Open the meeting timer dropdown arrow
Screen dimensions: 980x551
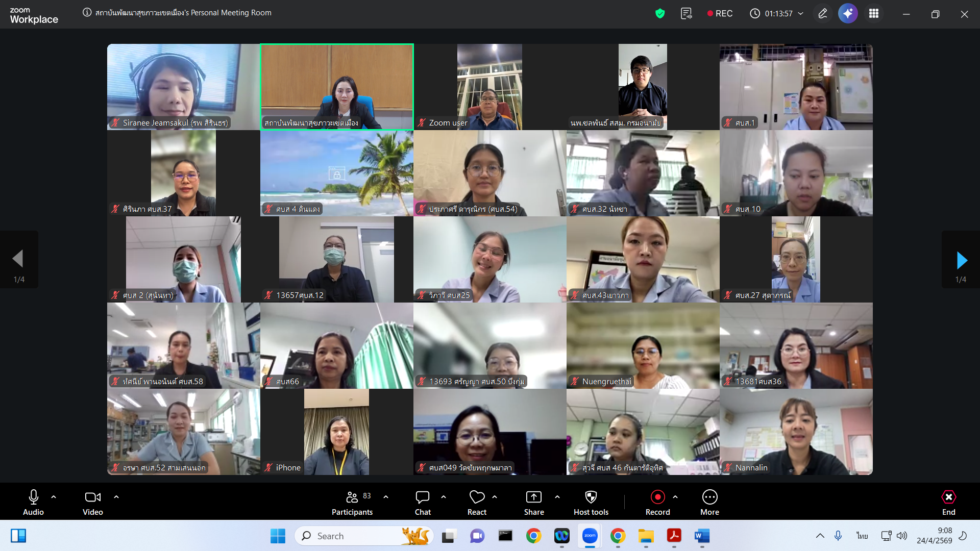[x=800, y=14]
